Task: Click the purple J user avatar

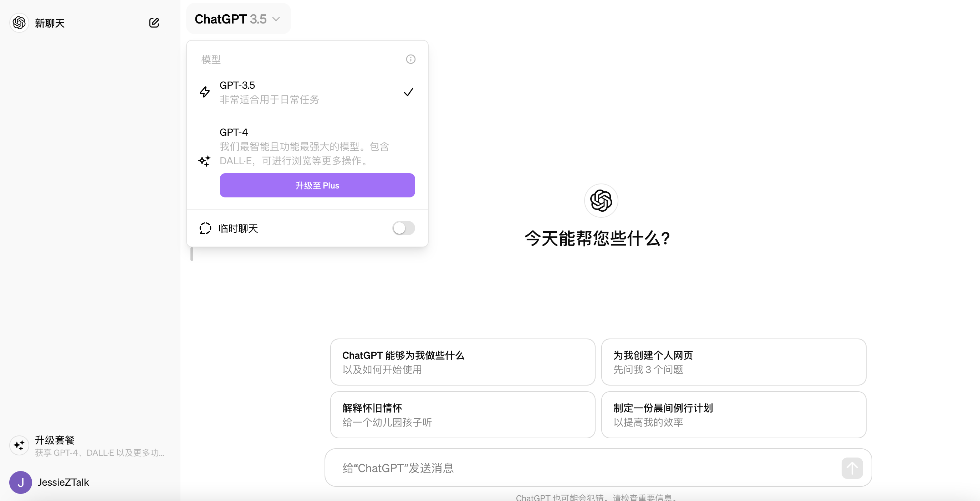Action: click(21, 482)
